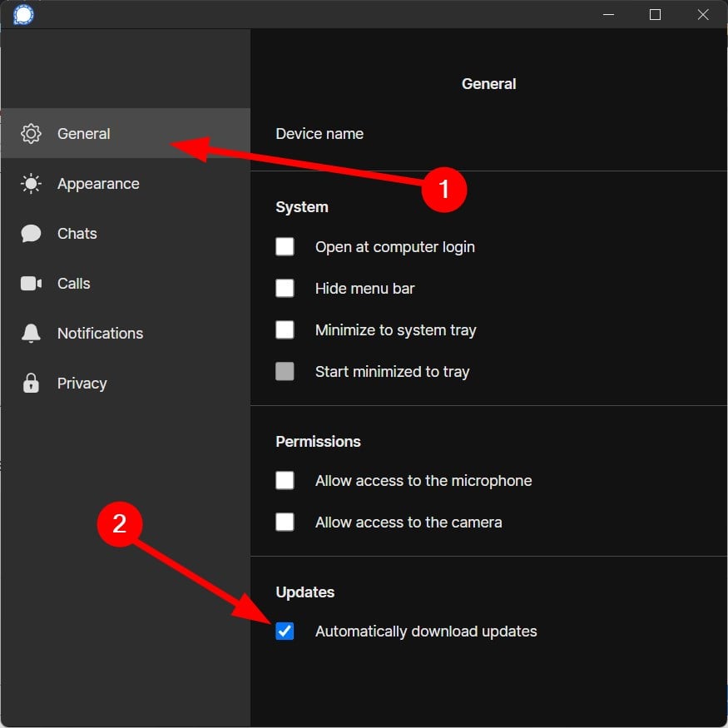Go to Chats settings
This screenshot has width=728, height=728.
pos(126,234)
